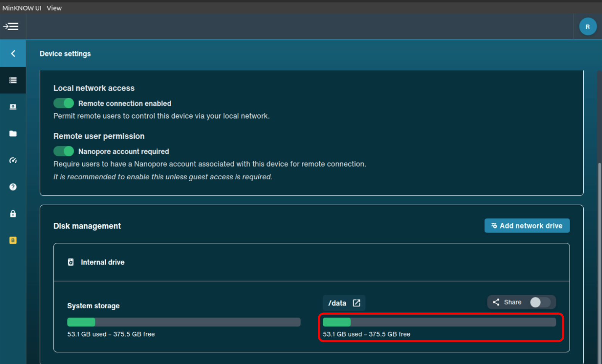Open the MinKNOW UI menu
The width and height of the screenshot is (602, 364).
point(22,8)
